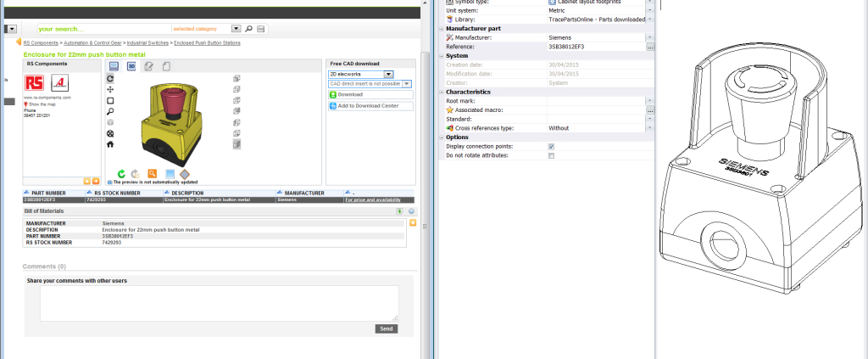Click Add to Download Center button
The height and width of the screenshot is (359, 868).
coord(370,106)
